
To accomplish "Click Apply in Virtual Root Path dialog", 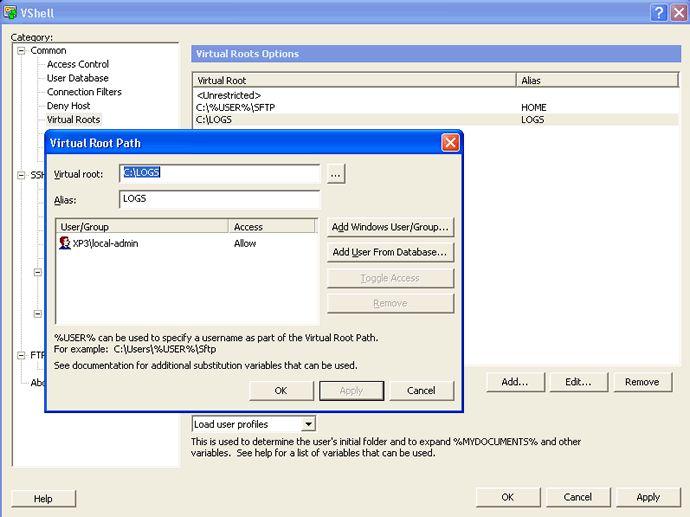I will (x=351, y=391).
